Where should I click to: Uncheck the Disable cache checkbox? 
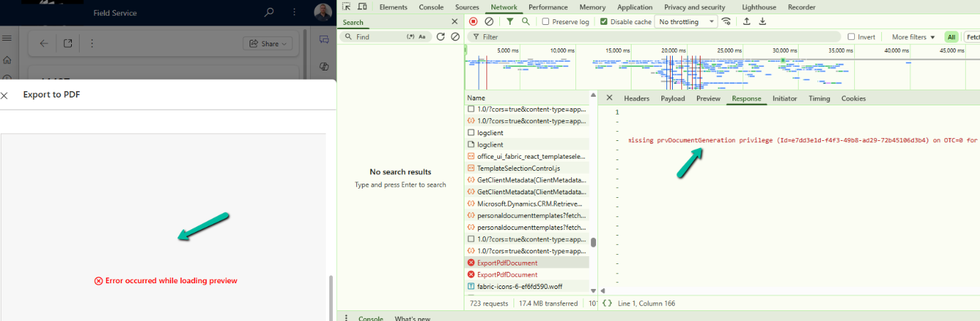604,21
